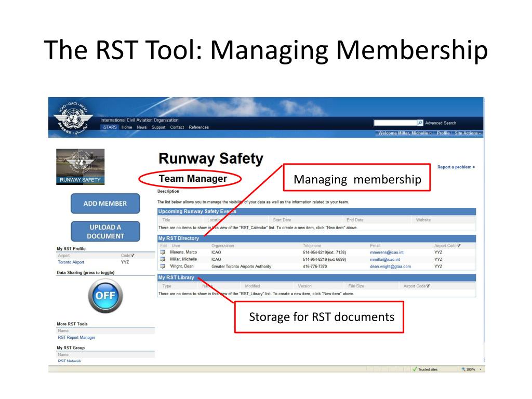Open the Profile link
This screenshot has height=399, width=532.
pyautogui.click(x=443, y=133)
